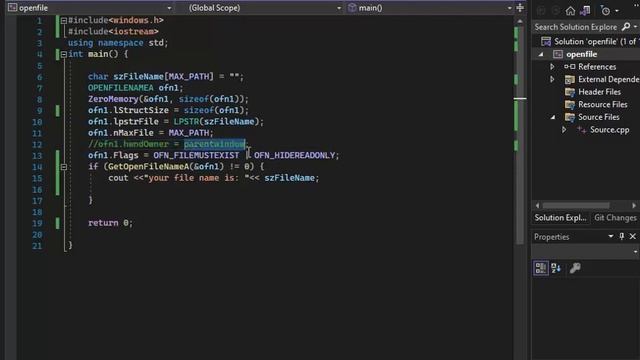The width and height of the screenshot is (640, 360).
Task: Click the Resource Files filter icon
Action: click(570, 104)
